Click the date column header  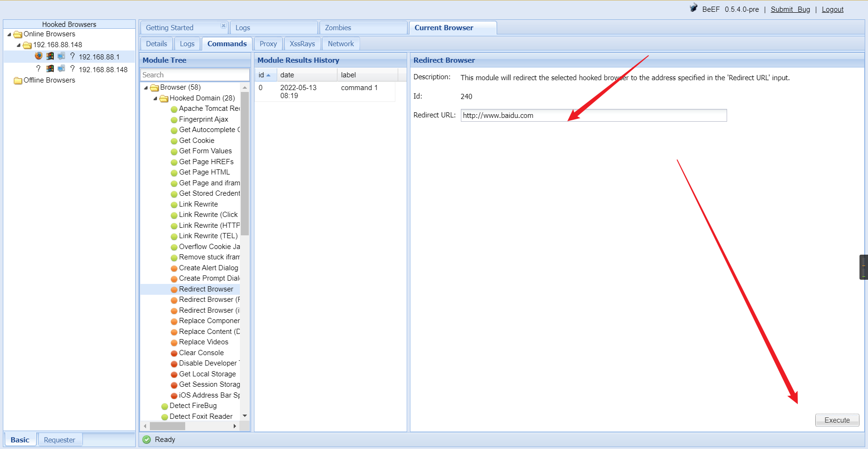[x=307, y=75]
